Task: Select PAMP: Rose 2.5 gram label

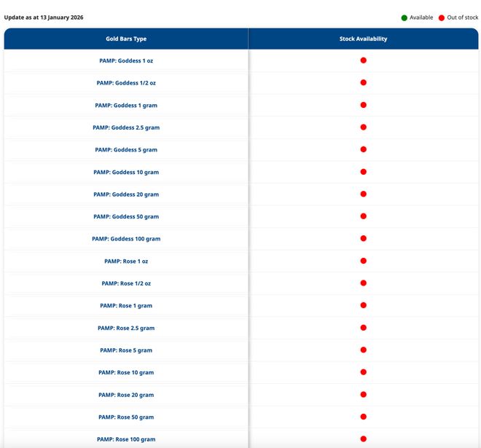Action: [x=126, y=328]
